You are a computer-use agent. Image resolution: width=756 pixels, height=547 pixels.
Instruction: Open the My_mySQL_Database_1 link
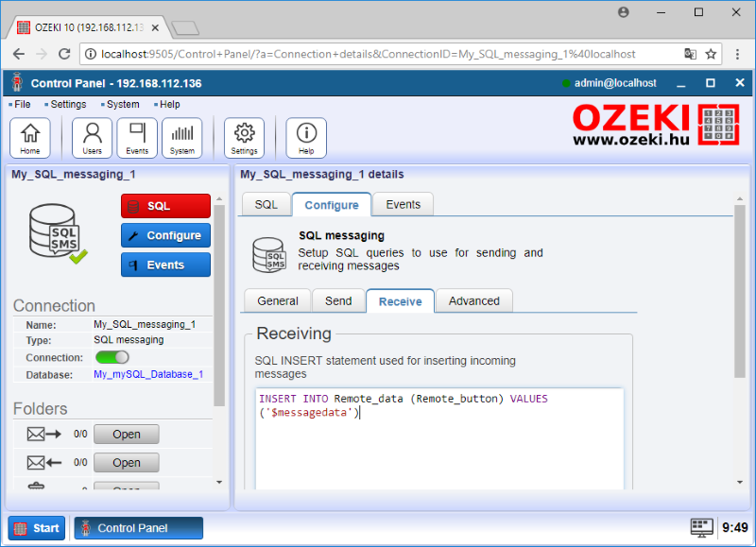148,374
